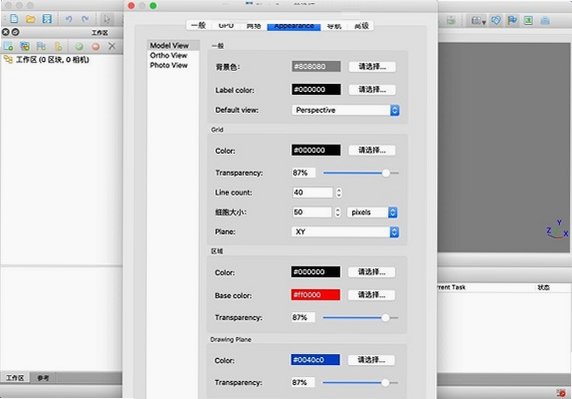572x399 pixels.
Task: Click the gray #808080 background color swatch
Action: [316, 66]
